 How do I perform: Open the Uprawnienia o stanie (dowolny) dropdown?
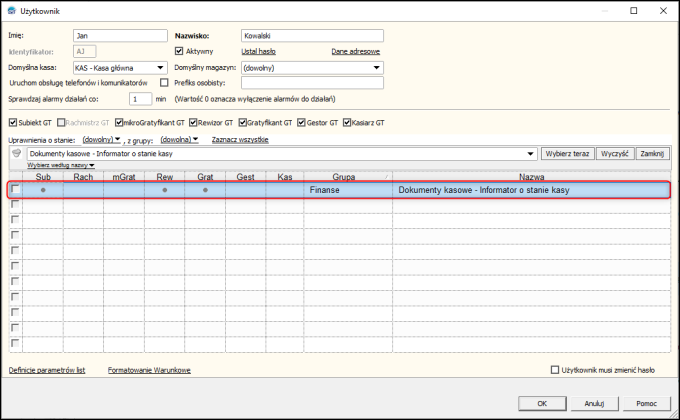(101, 139)
